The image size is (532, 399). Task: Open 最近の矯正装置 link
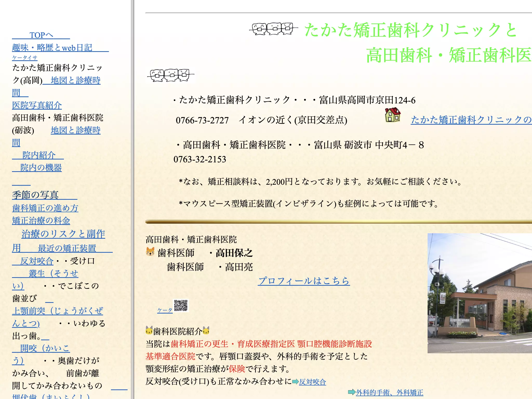click(67, 248)
